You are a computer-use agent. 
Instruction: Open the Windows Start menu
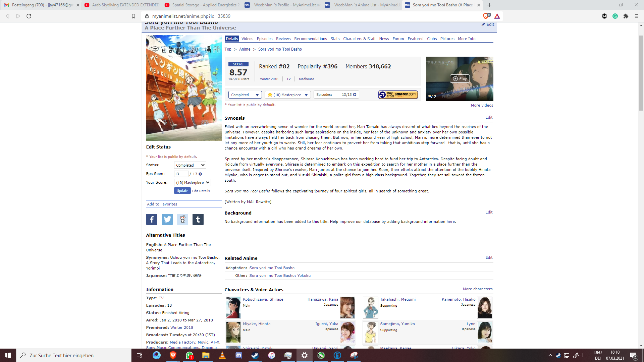pyautogui.click(x=8, y=355)
